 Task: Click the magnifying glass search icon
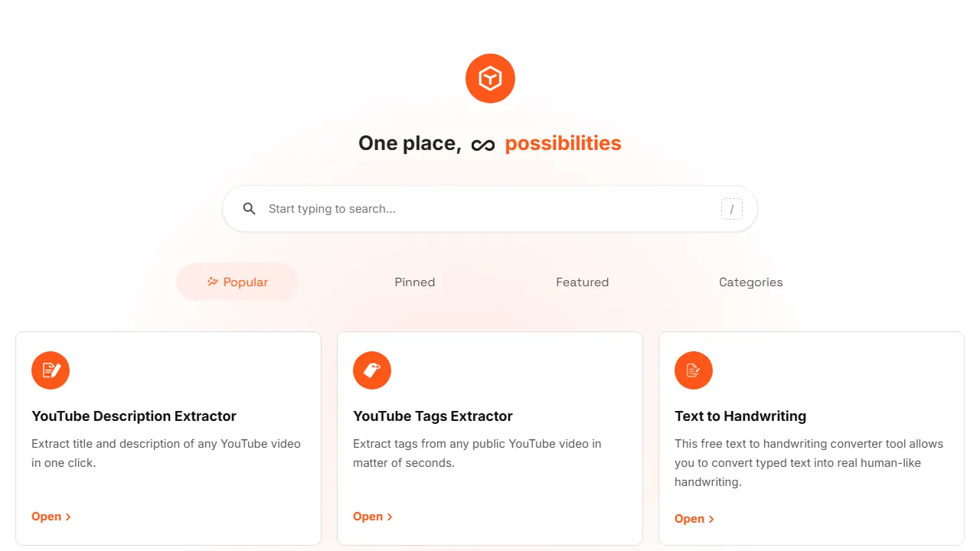pyautogui.click(x=249, y=208)
